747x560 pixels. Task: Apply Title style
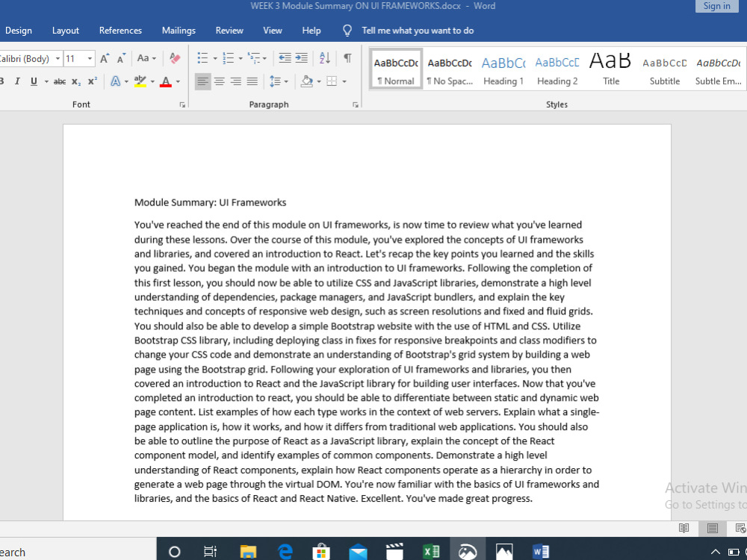(611, 70)
